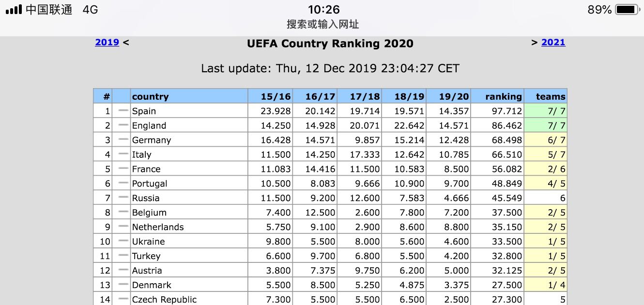Open the 2019 ranking link
Image resolution: width=644 pixels, height=305 pixels.
pyautogui.click(x=107, y=42)
